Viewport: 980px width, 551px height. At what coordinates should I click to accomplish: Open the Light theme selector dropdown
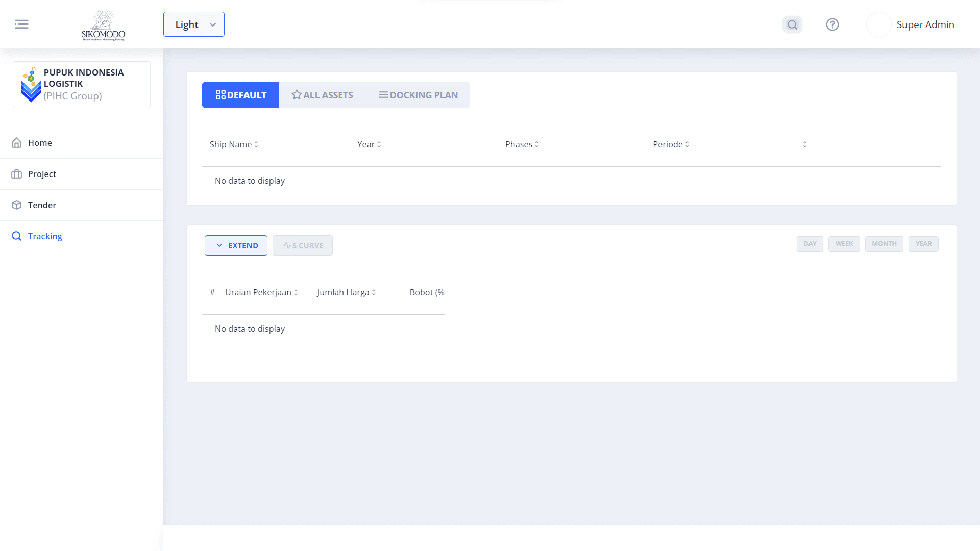point(193,24)
